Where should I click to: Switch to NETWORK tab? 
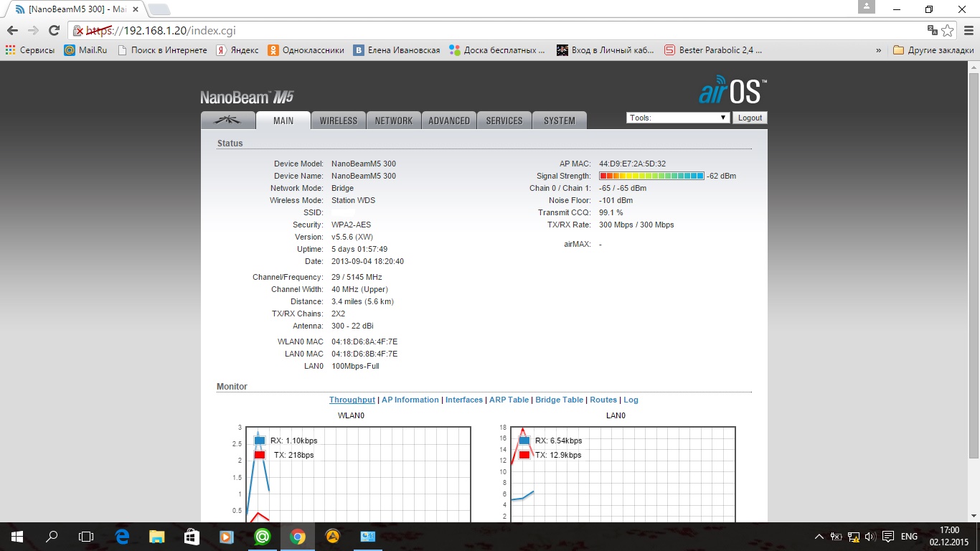[394, 121]
